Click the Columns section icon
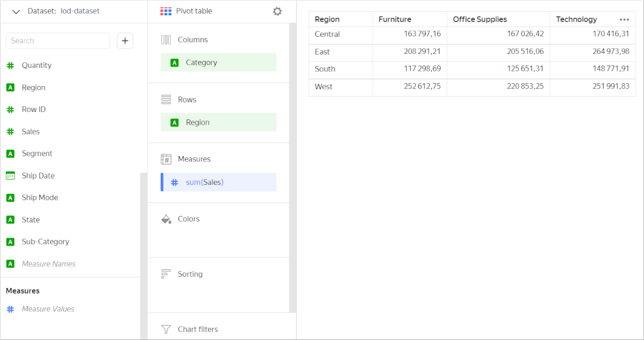 pyautogui.click(x=166, y=40)
